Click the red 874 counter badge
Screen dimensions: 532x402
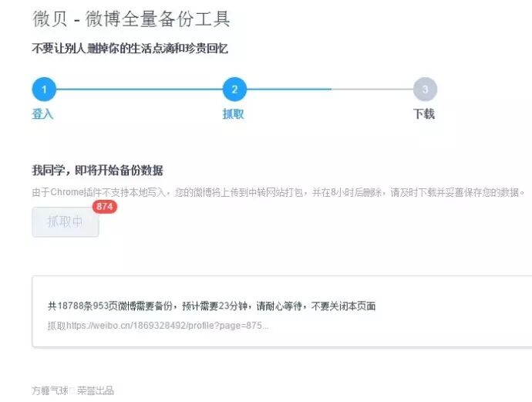coord(105,207)
